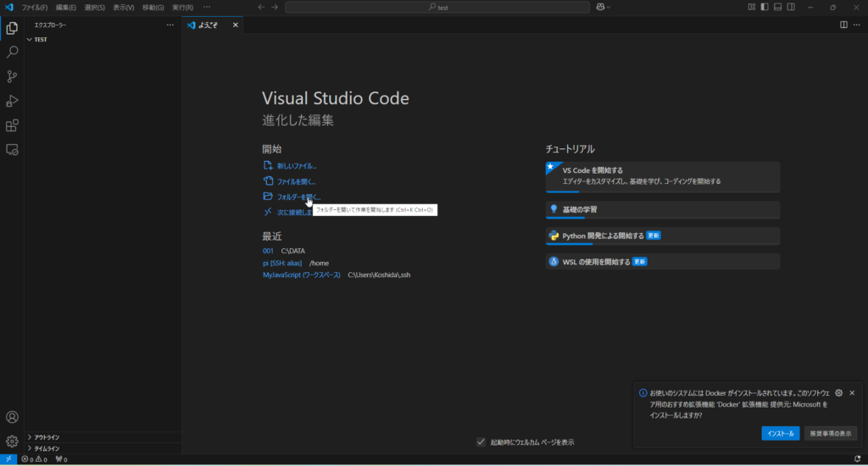Show errors and warnings count in status bar

(34, 459)
